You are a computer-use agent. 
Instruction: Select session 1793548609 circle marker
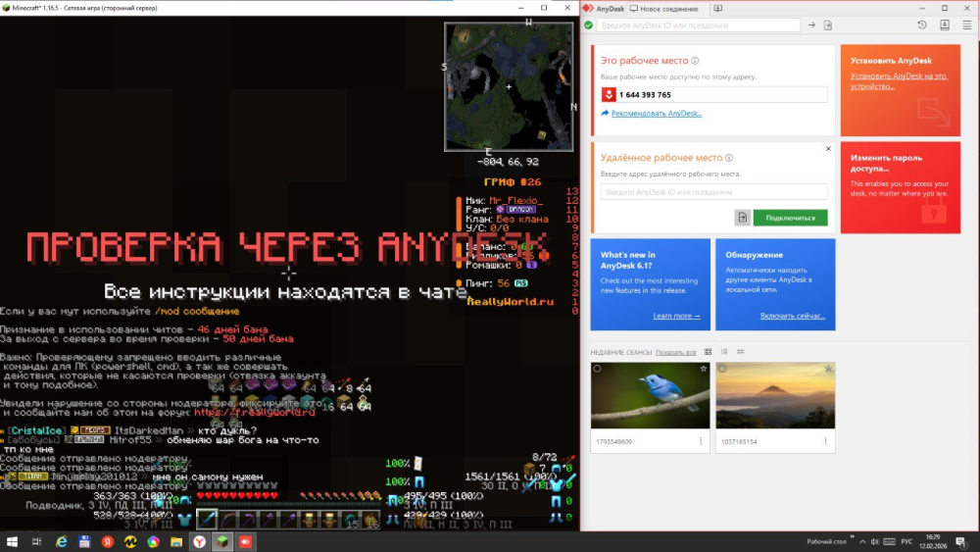tap(598, 369)
